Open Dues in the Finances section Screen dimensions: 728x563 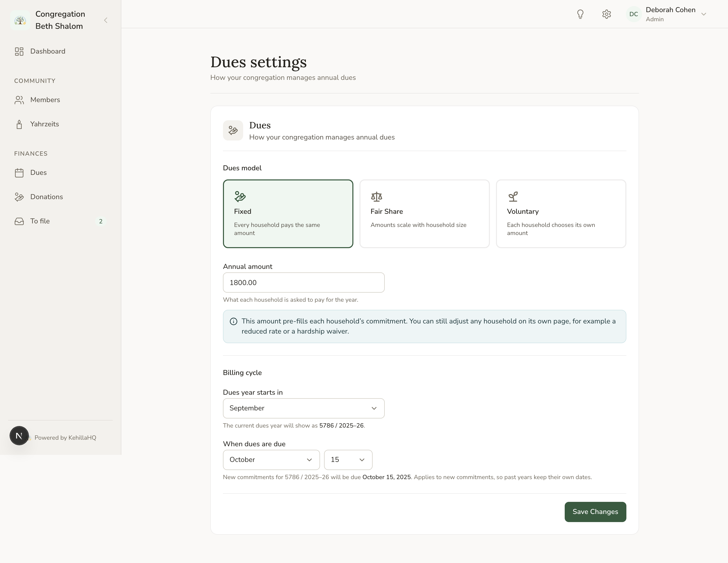click(x=60, y=173)
